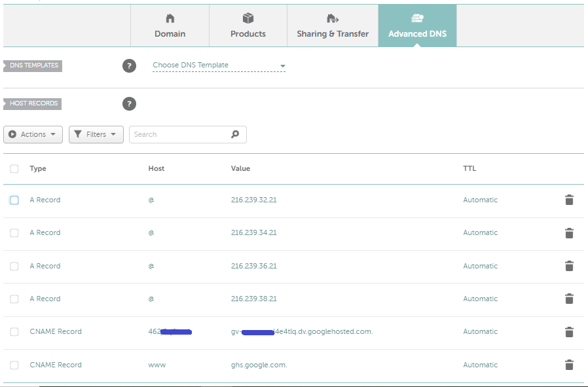Click the HOST RECORDS section label
The width and height of the screenshot is (588, 387).
33,103
